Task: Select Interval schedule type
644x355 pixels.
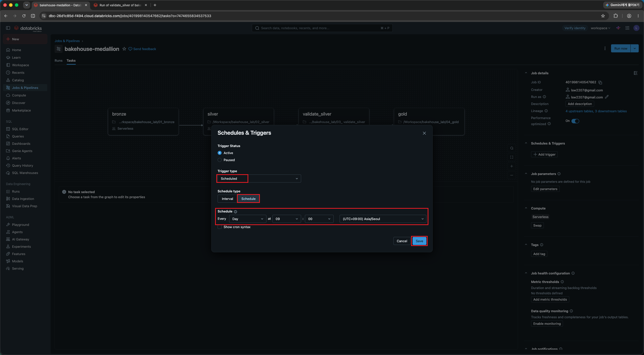Action: pyautogui.click(x=227, y=199)
